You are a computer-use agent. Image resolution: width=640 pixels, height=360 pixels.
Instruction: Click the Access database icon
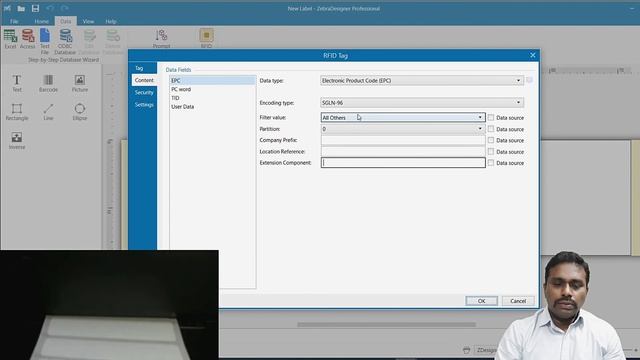coord(28,39)
